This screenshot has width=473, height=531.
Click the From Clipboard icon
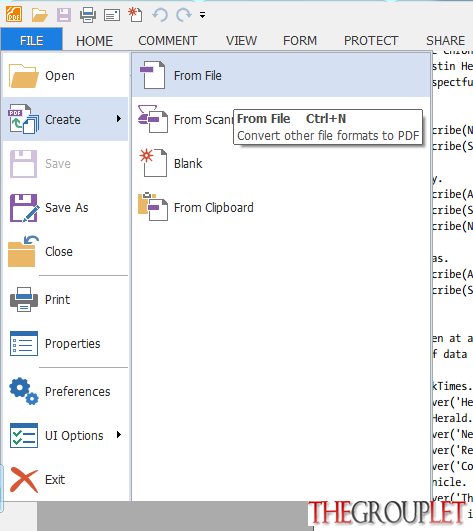pos(153,207)
